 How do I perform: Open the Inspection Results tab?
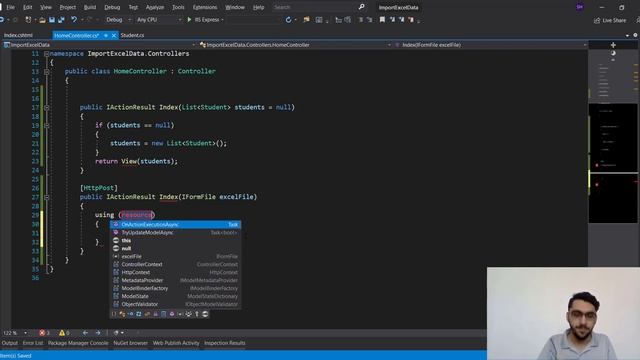coord(224,343)
